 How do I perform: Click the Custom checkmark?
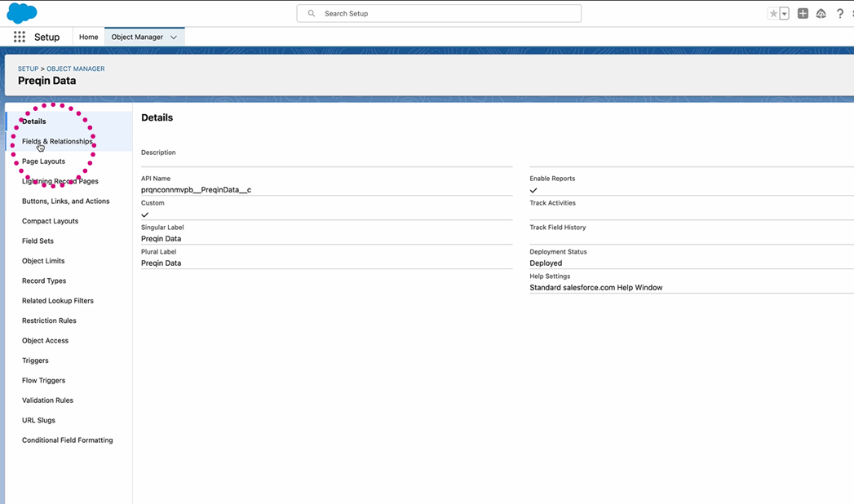[145, 215]
